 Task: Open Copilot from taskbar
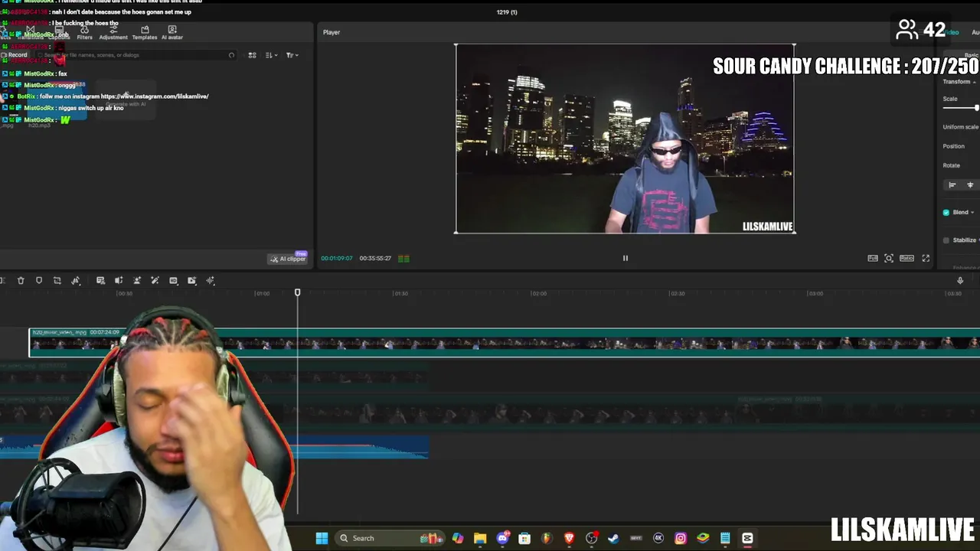[458, 538]
